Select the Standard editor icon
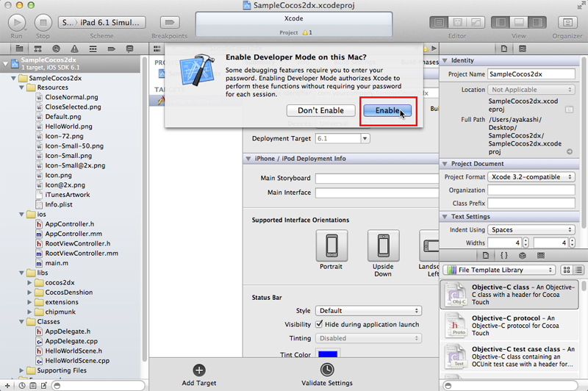Image resolution: width=588 pixels, height=391 pixels. click(x=439, y=23)
